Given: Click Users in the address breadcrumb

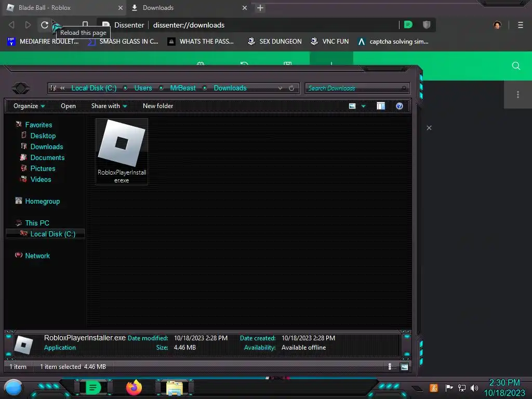Looking at the screenshot, I should click(143, 88).
